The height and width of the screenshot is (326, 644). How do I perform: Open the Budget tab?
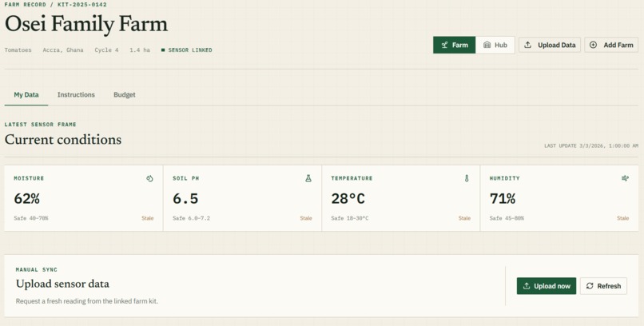[x=125, y=95]
